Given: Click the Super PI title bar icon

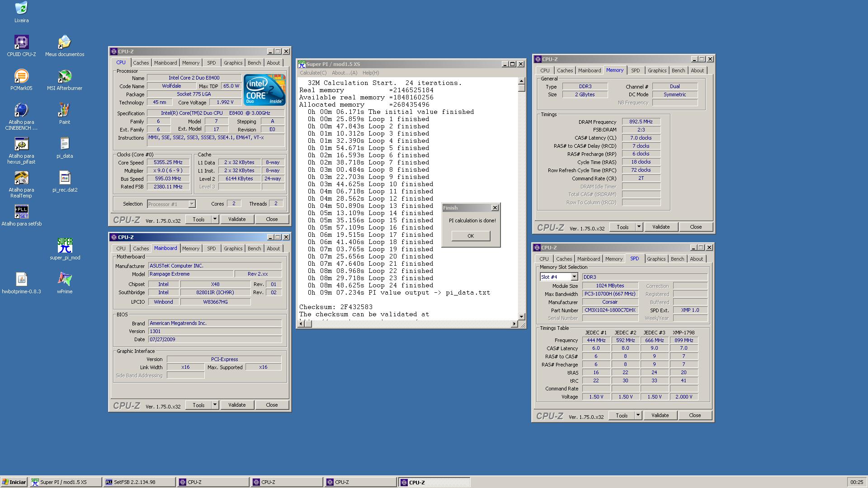Looking at the screenshot, I should point(302,64).
